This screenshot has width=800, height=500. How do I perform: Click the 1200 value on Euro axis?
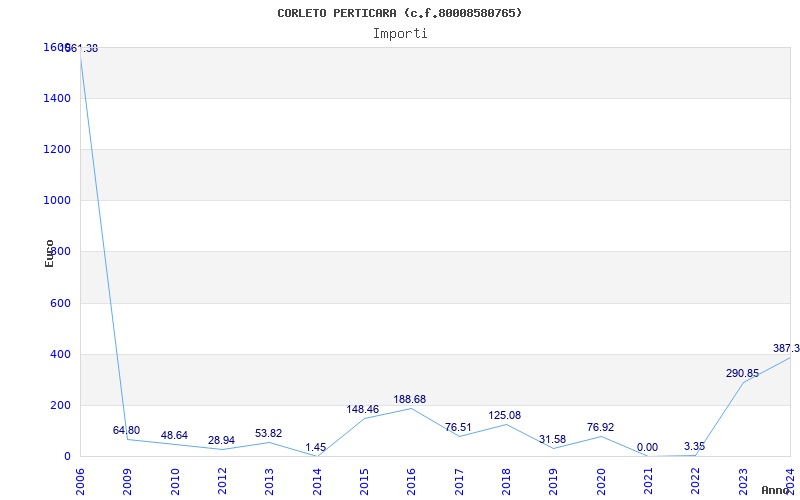57,149
